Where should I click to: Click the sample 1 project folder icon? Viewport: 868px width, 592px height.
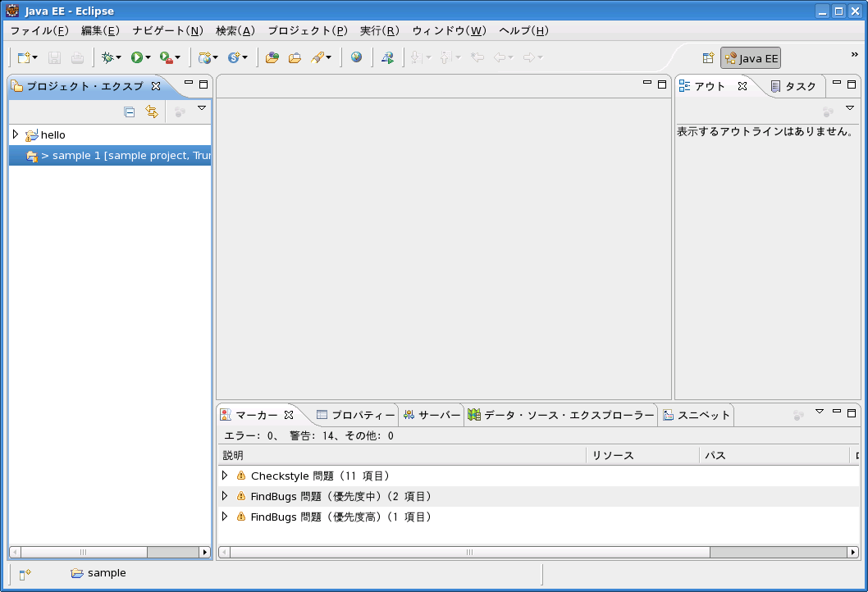[32, 156]
